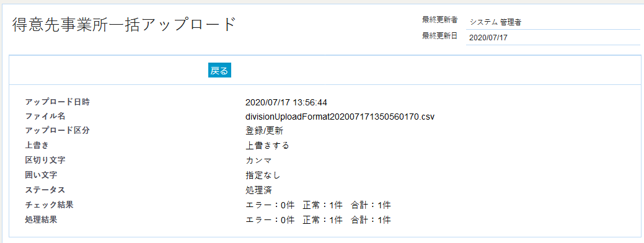Click the 処理結果 row's result counts
Screen dimensions: 644x243
pos(318,219)
